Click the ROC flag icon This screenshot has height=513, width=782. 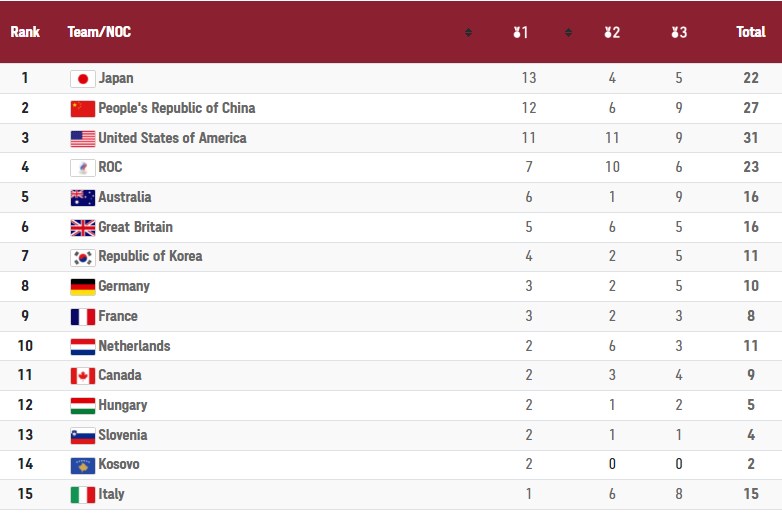pyautogui.click(x=83, y=168)
